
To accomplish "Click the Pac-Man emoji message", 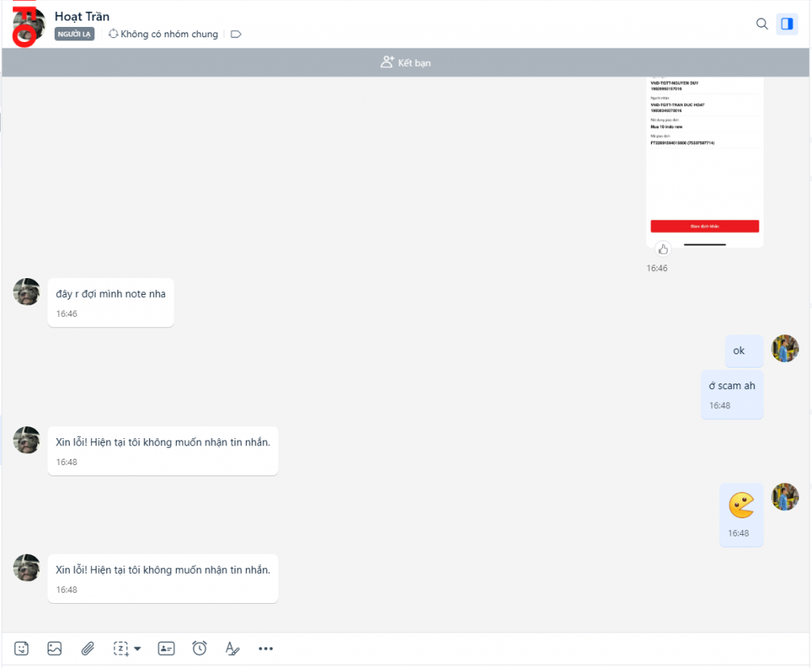I will coord(741,505).
